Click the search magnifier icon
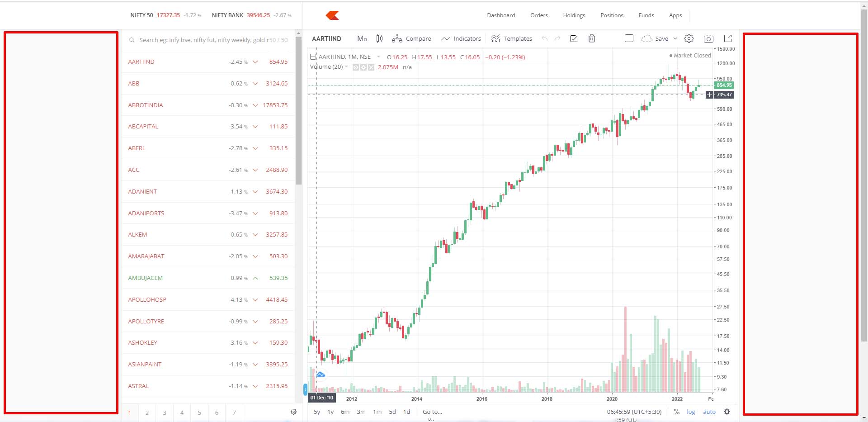The height and width of the screenshot is (422, 868). pos(132,40)
